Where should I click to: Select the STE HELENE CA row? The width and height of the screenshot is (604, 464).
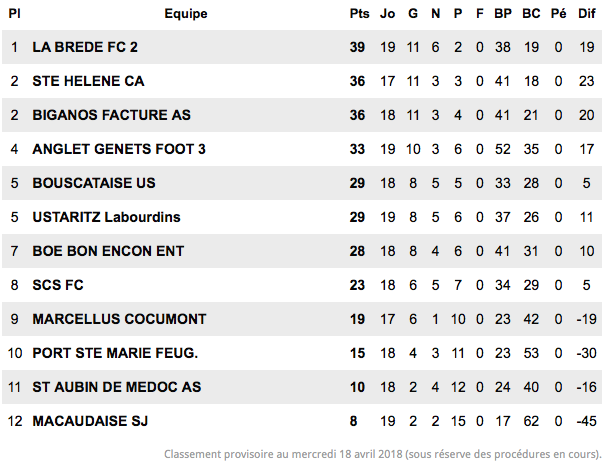(x=302, y=81)
